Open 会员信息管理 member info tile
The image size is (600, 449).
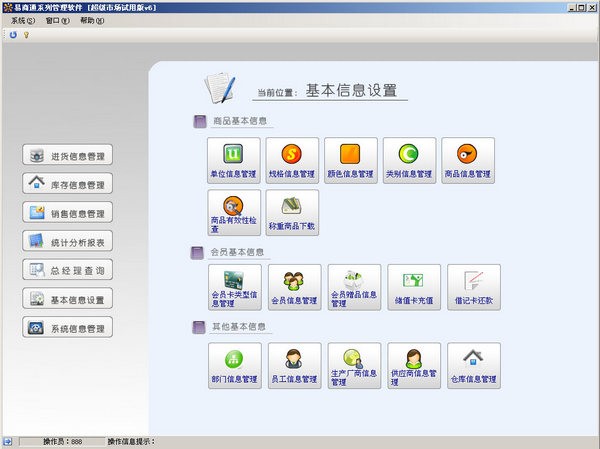(x=294, y=287)
